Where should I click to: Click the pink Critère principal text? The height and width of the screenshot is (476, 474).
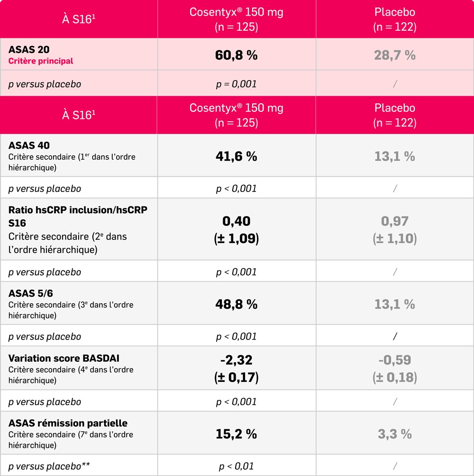[41, 61]
